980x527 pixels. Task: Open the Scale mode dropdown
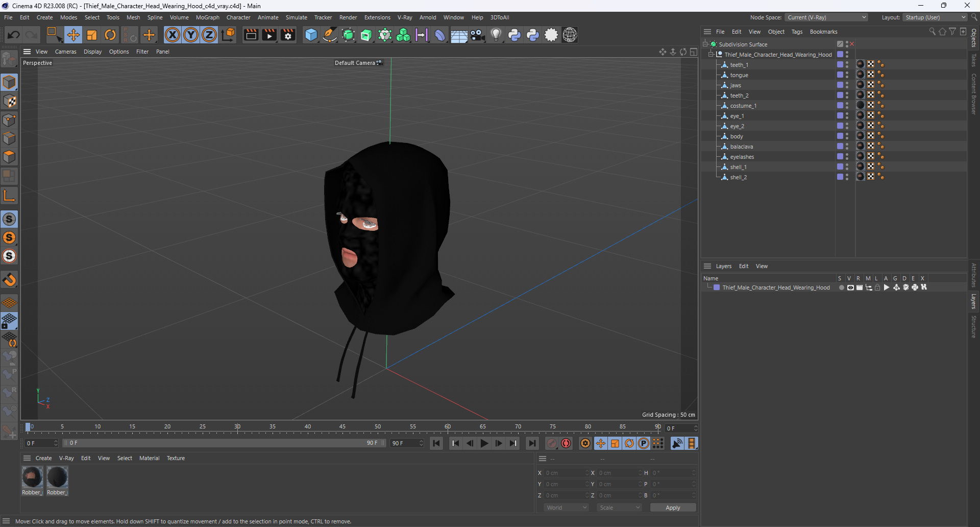click(620, 508)
